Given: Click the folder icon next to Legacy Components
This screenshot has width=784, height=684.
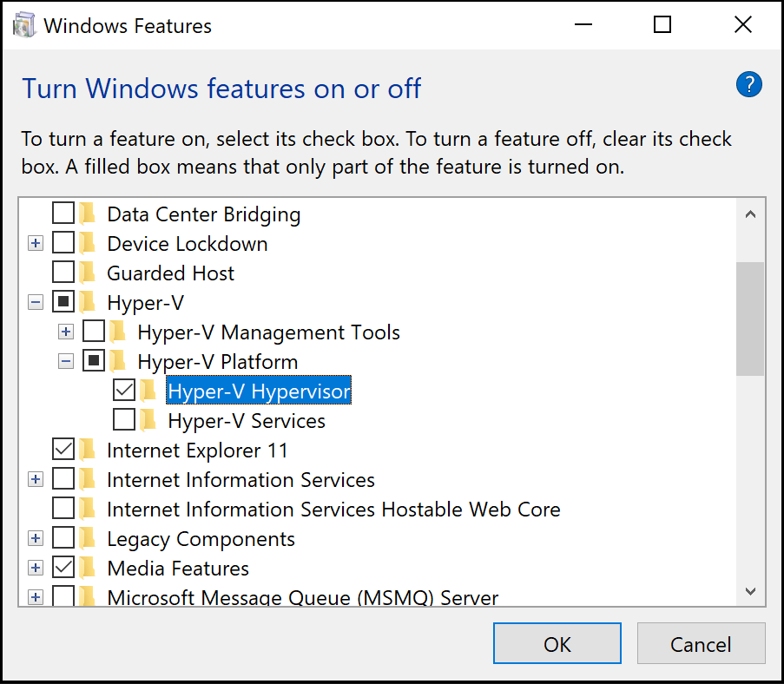Looking at the screenshot, I should 87,539.
